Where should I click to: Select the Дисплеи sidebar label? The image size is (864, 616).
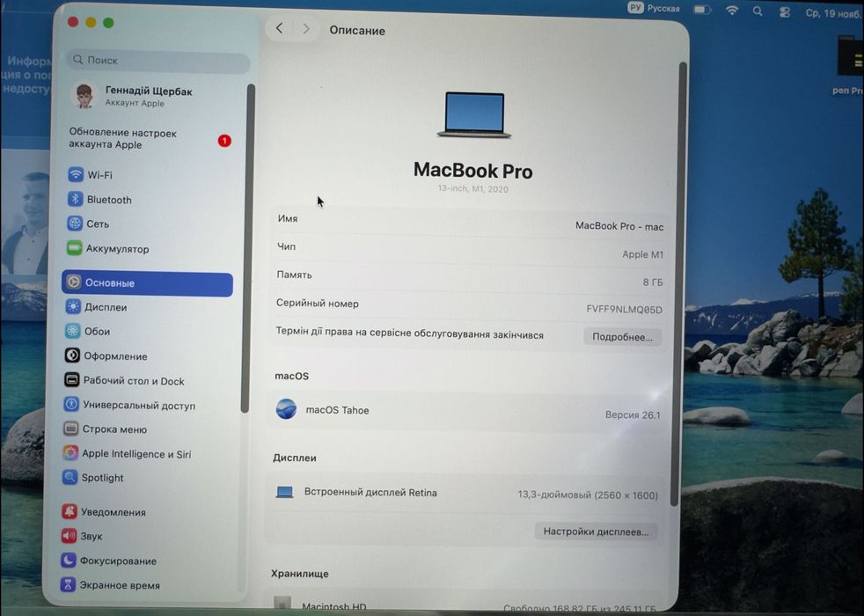pos(106,307)
